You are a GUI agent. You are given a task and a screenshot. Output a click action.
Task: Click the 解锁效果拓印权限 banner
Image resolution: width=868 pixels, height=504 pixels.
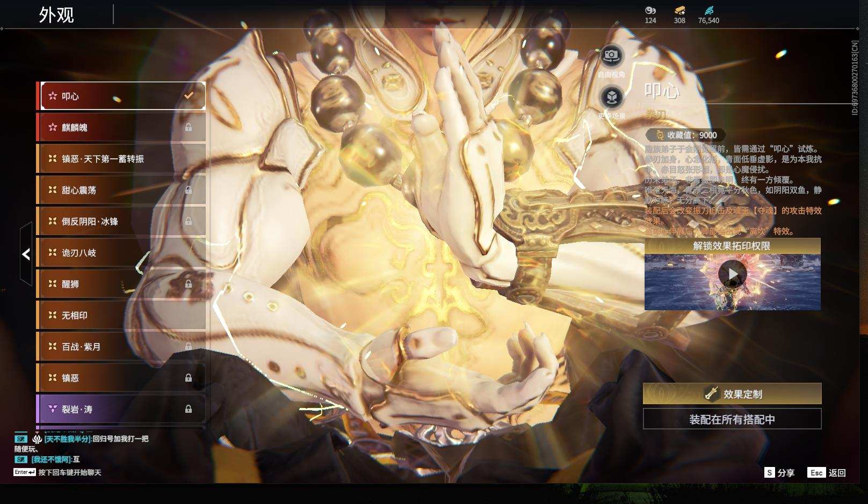(732, 246)
